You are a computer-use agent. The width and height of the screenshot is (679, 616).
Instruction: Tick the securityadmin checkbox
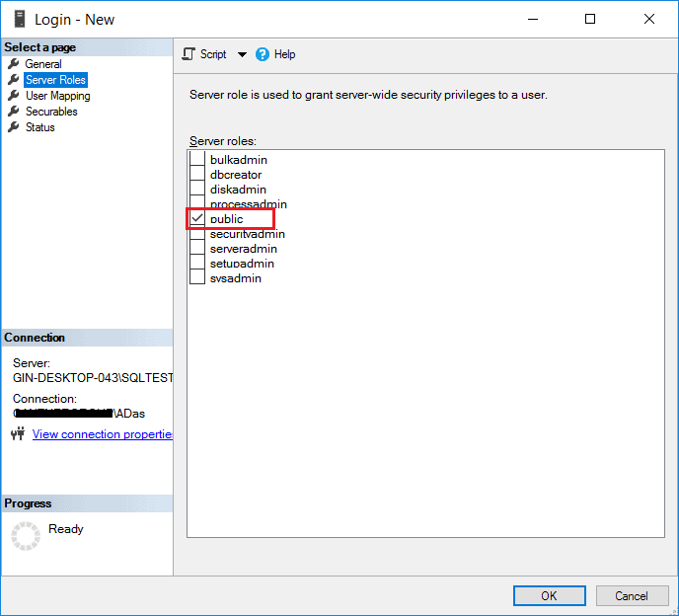coord(197,234)
